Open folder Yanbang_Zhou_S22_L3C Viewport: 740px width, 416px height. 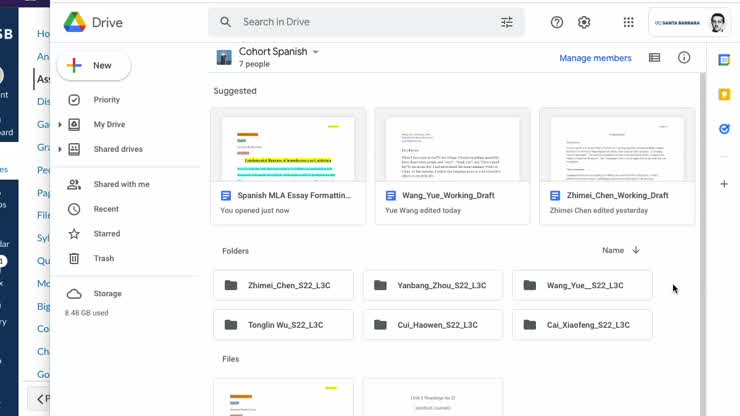[433, 285]
